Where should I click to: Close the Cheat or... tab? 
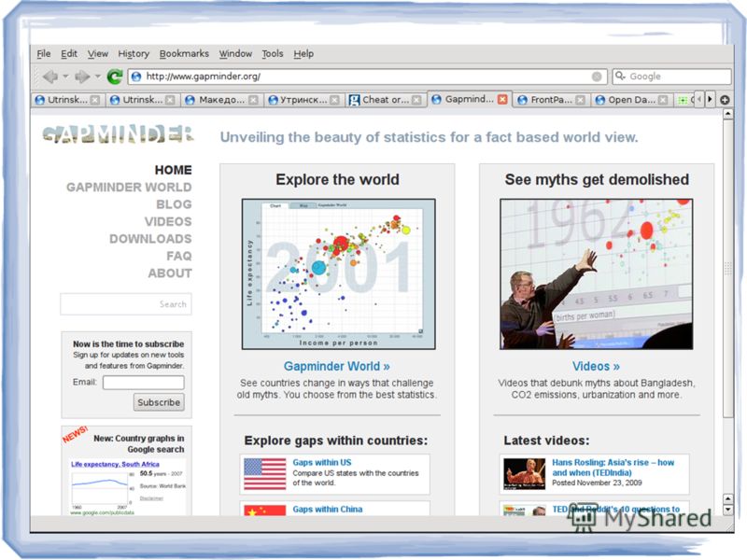coord(416,100)
